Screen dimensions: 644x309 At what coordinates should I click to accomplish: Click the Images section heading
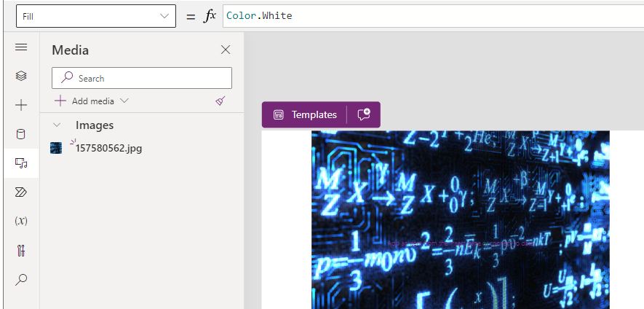pyautogui.click(x=95, y=125)
